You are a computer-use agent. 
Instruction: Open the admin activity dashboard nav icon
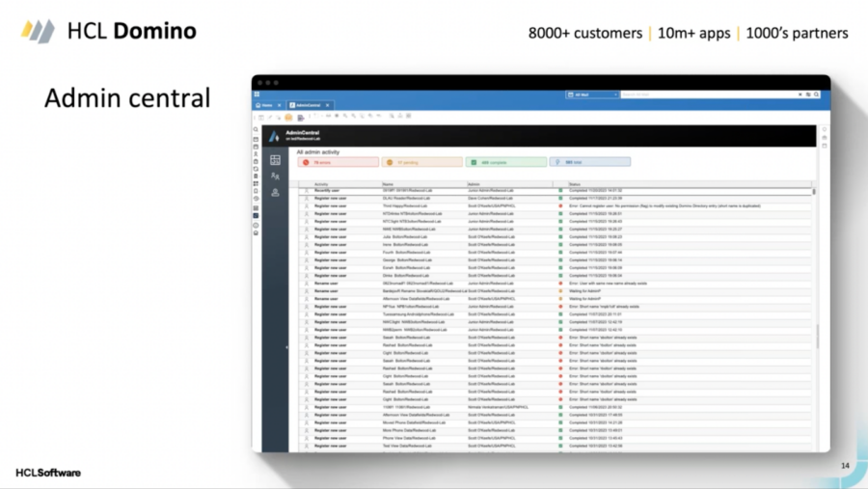click(x=275, y=160)
